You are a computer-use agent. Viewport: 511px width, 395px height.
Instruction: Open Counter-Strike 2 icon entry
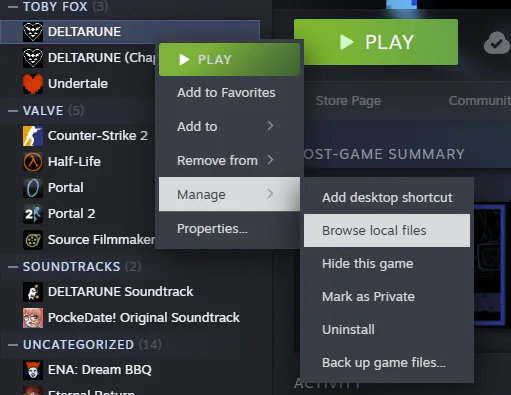point(33,136)
